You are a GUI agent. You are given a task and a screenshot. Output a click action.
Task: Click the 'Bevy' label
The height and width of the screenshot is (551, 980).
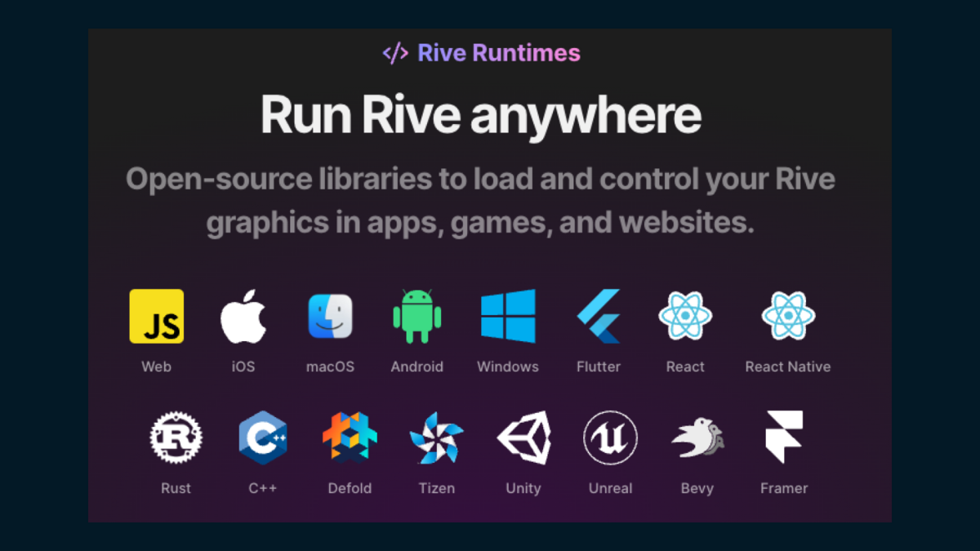click(x=697, y=488)
